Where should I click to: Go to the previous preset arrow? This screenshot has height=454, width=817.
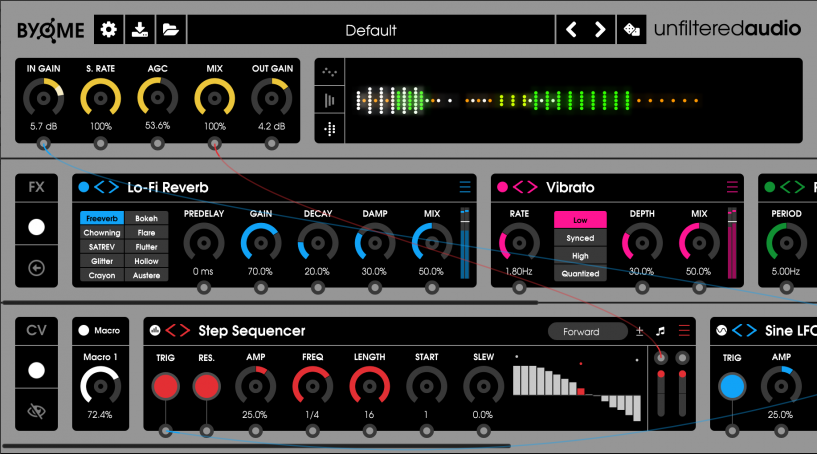pos(571,29)
